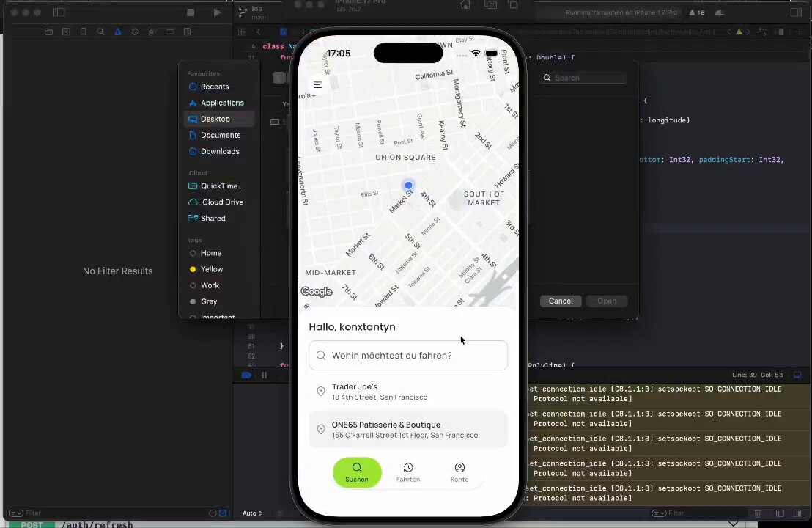
Task: Click the 'Wohin möchtest du fahren?' search field
Action: pyautogui.click(x=408, y=356)
